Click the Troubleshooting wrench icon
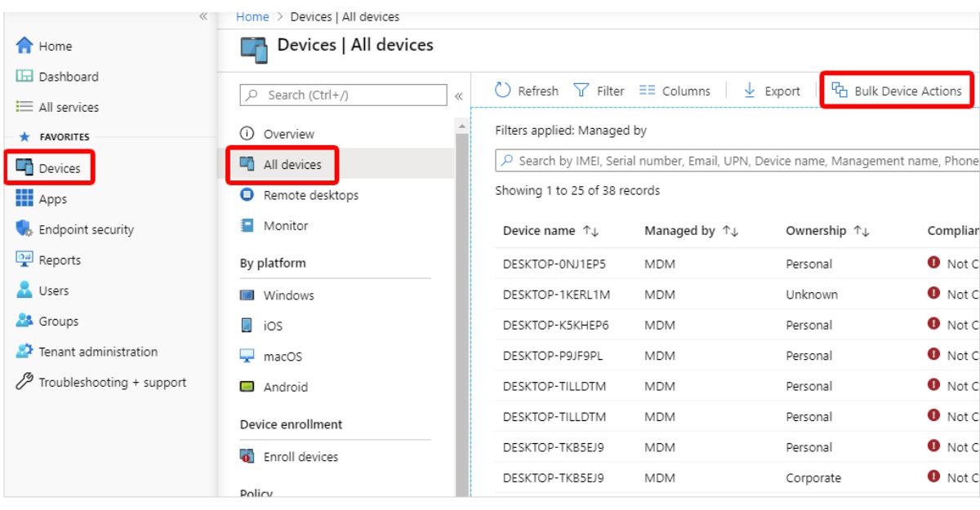This screenshot has width=980, height=510. point(24,383)
